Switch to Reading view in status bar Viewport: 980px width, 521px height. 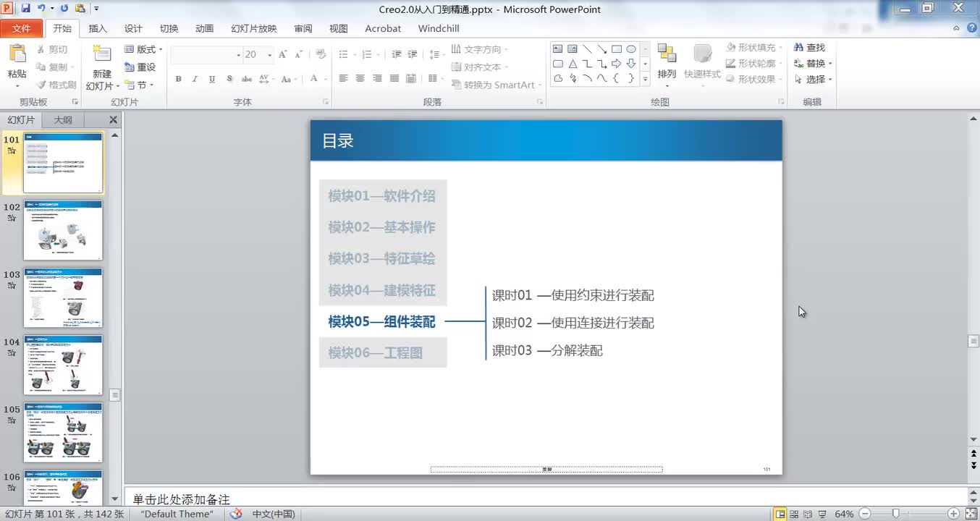coord(808,514)
